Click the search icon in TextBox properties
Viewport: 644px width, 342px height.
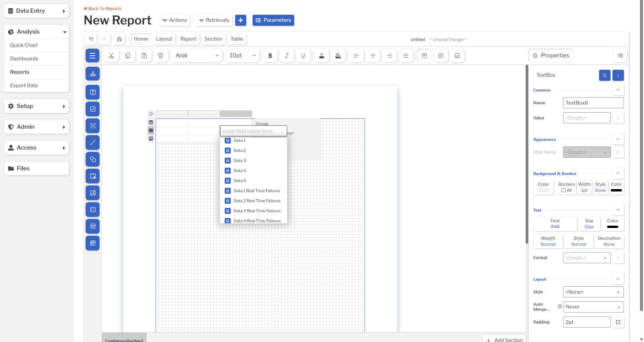coord(604,75)
